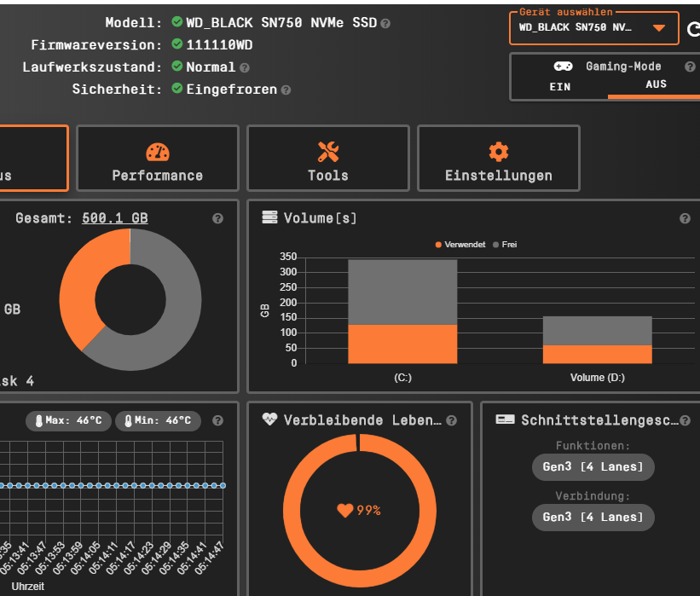
Task: Click the Volume[s] drive stack icon
Action: point(269,217)
